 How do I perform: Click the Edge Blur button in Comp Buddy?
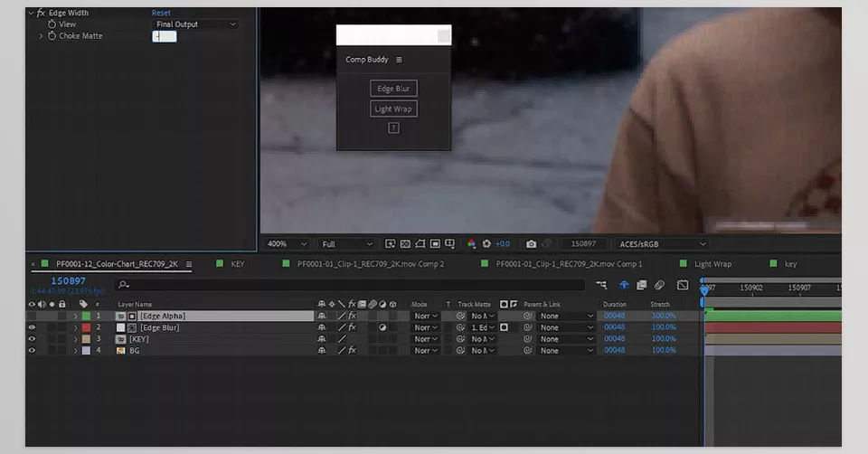[x=393, y=89]
